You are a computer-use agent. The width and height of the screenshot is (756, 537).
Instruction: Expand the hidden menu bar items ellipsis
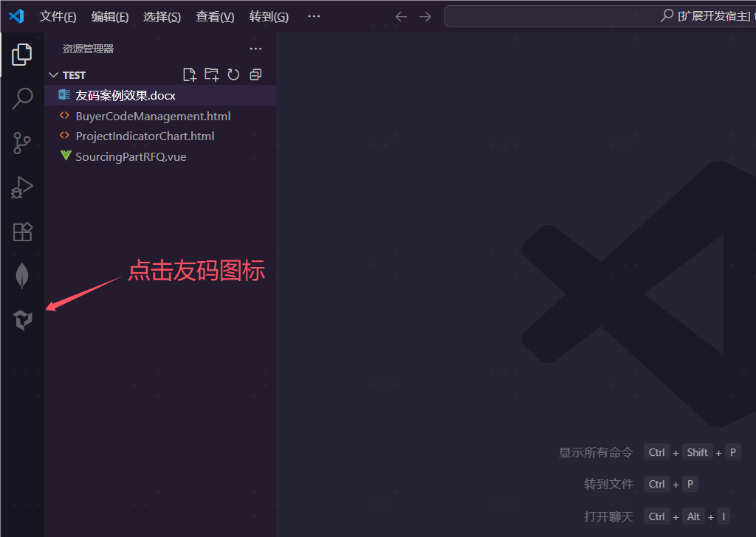pos(314,16)
